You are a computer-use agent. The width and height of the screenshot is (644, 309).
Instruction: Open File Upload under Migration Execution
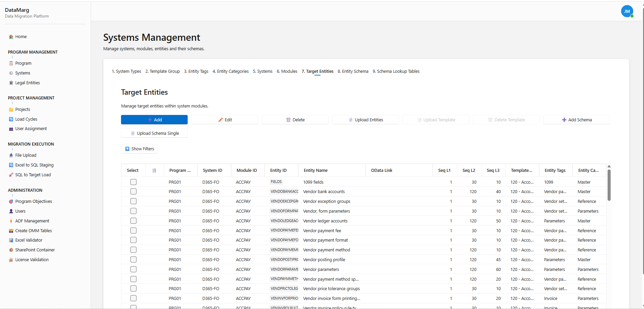coord(26,155)
